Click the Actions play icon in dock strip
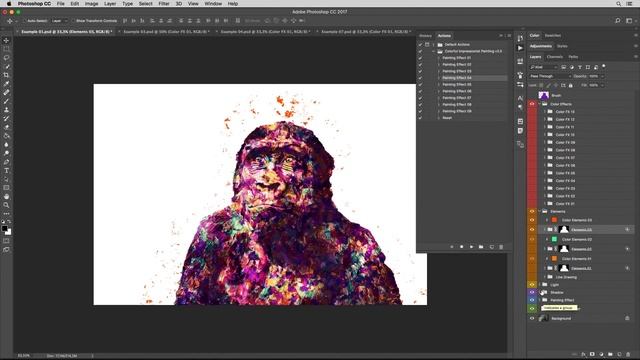 pyautogui.click(x=520, y=48)
